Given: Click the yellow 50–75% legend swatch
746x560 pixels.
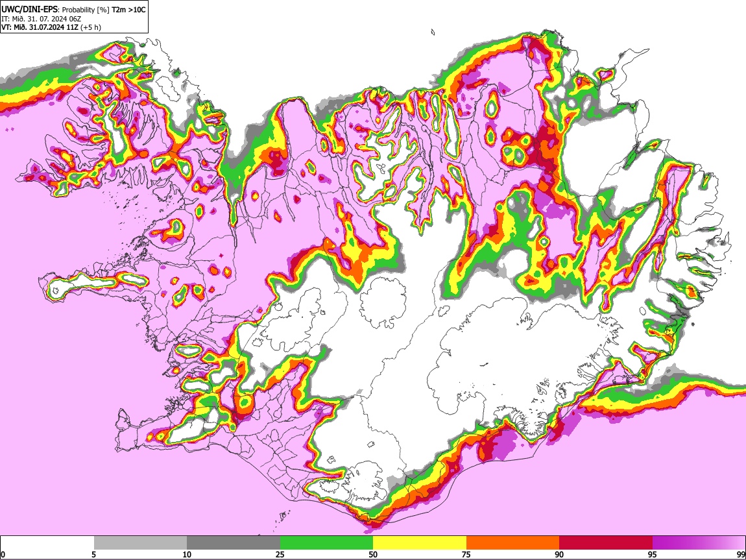Looking at the screenshot, I should [x=420, y=542].
